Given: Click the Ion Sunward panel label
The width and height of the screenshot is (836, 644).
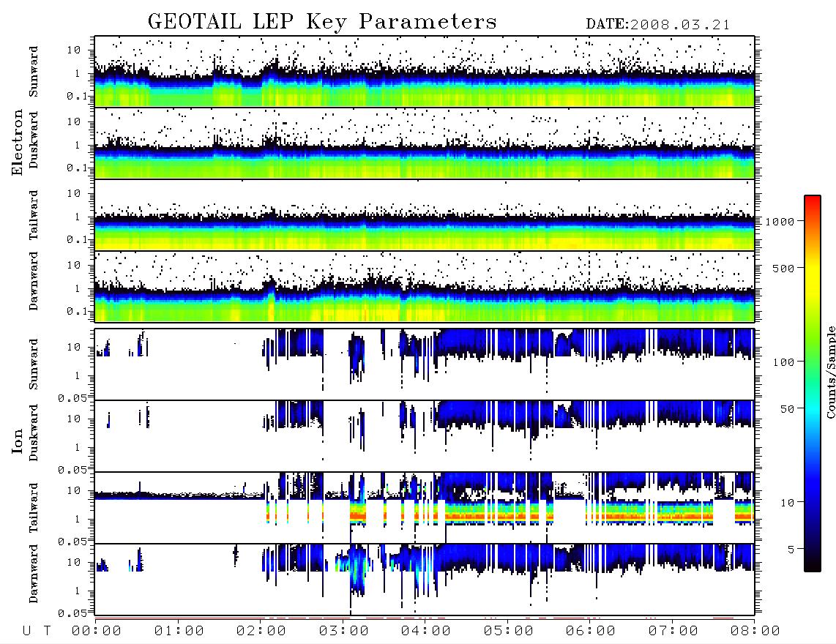Looking at the screenshot, I should pyautogui.click(x=34, y=364).
